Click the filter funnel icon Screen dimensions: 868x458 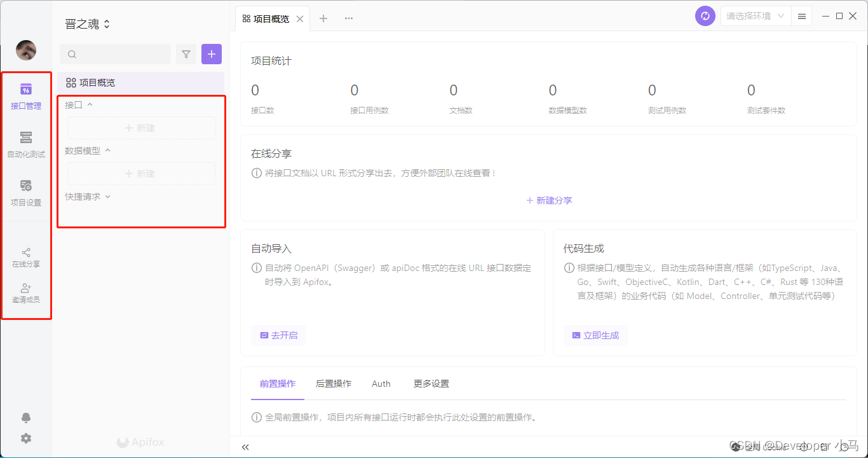click(x=186, y=55)
